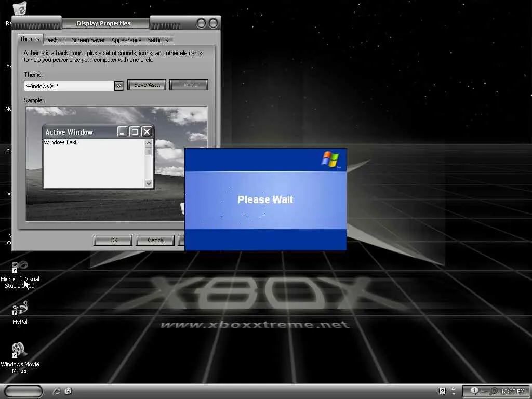Click the sample Active Window maximize button

tap(135, 131)
